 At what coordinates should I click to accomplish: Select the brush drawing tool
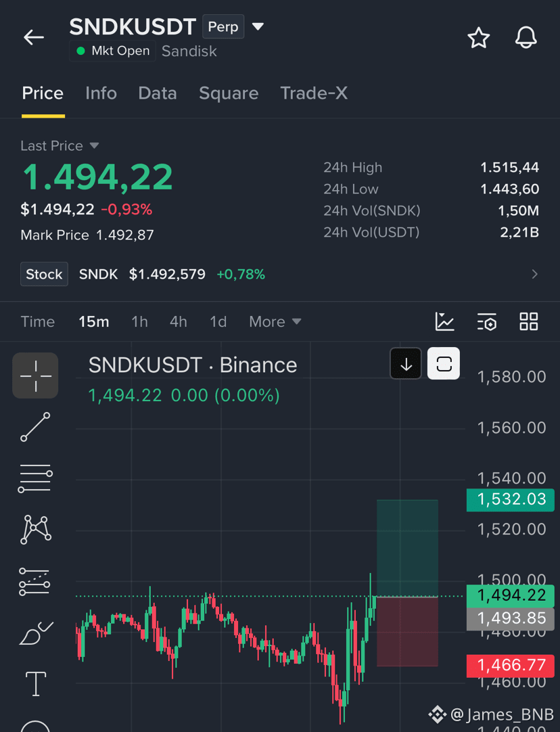[x=36, y=633]
